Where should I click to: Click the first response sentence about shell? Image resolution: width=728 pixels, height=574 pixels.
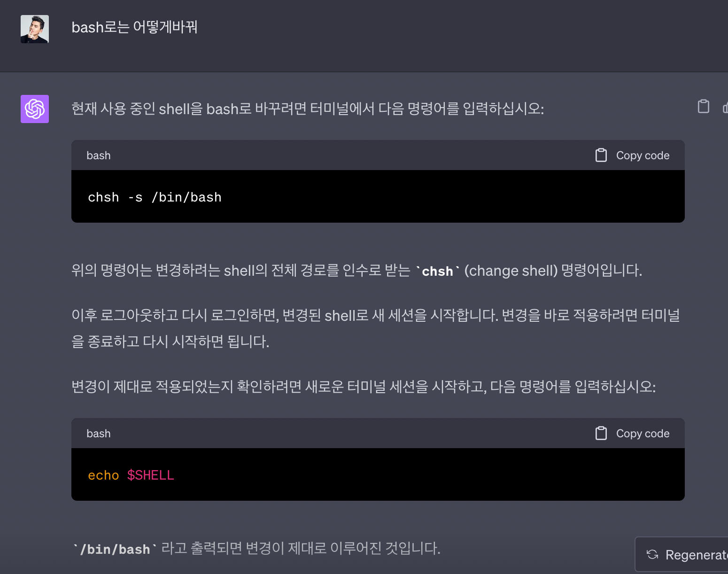(308, 109)
